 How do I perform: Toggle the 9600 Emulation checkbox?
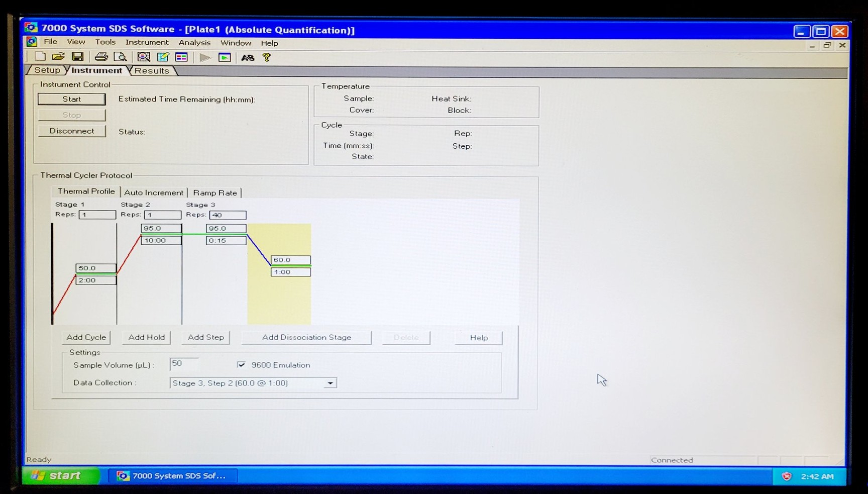(242, 365)
